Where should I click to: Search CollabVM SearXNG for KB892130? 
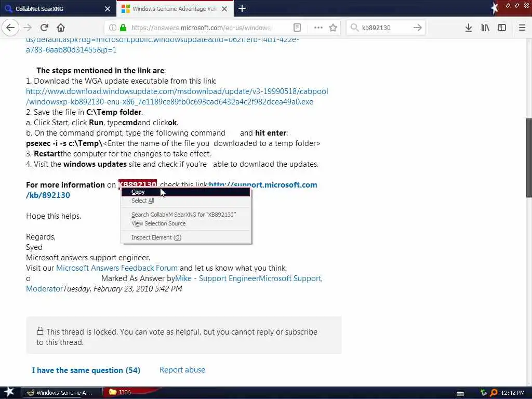click(185, 215)
